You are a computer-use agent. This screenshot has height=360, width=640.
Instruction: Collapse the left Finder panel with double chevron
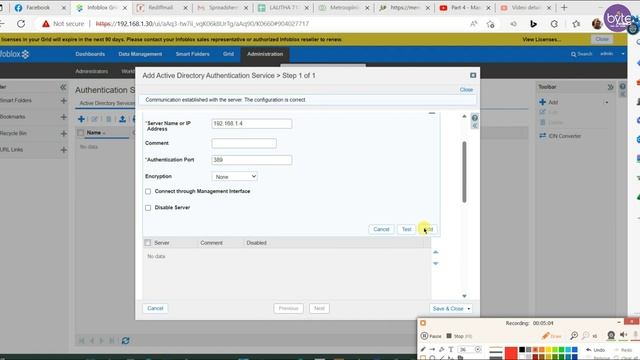[63, 87]
